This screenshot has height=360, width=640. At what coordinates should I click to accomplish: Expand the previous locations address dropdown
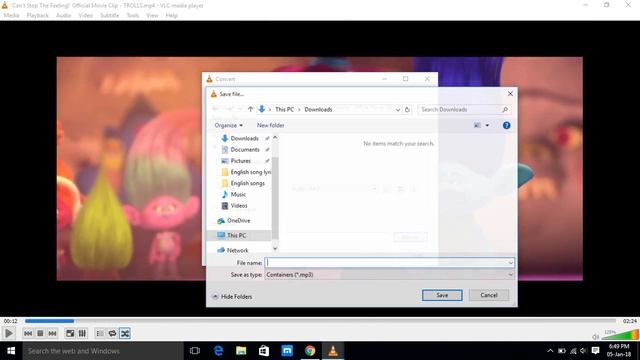[x=398, y=109]
